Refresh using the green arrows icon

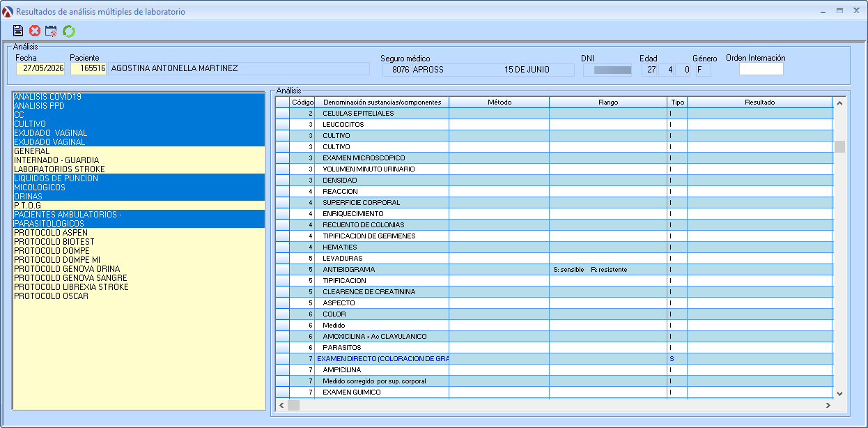tap(69, 31)
